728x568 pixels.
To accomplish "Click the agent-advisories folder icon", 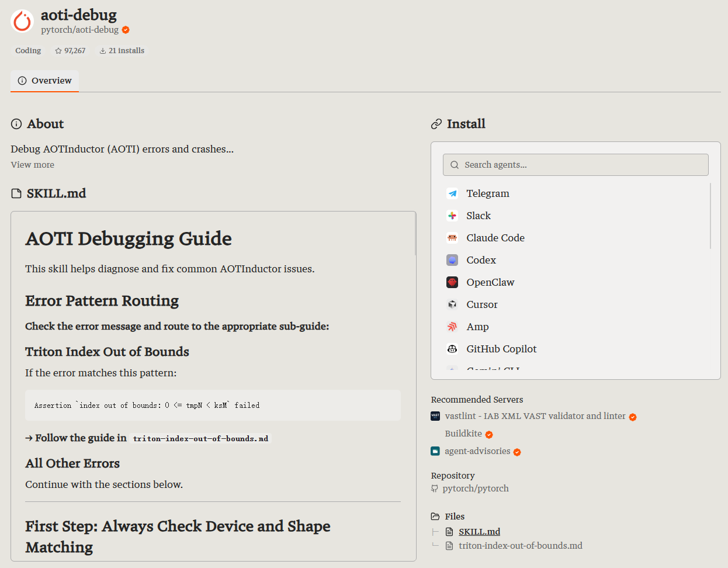I will coord(435,451).
